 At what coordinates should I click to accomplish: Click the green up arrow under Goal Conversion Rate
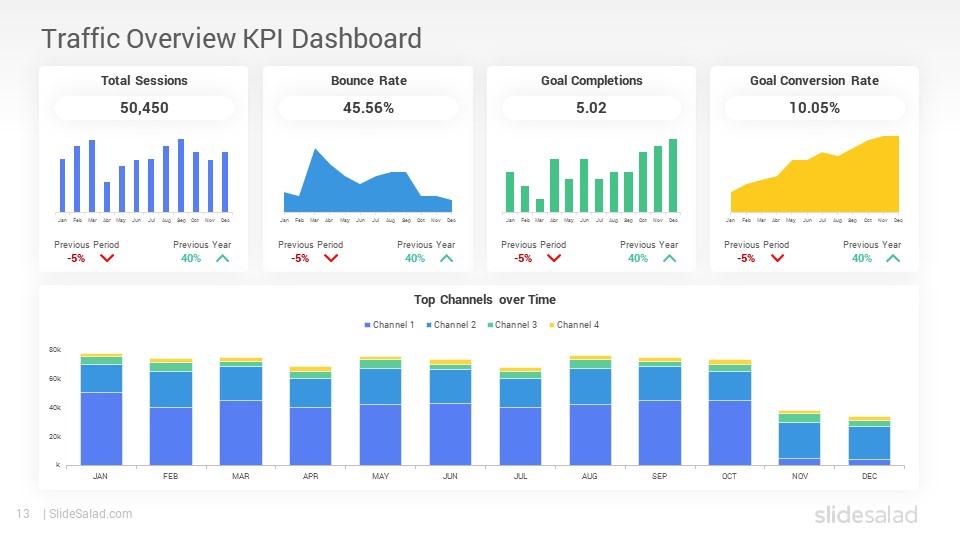(x=893, y=258)
